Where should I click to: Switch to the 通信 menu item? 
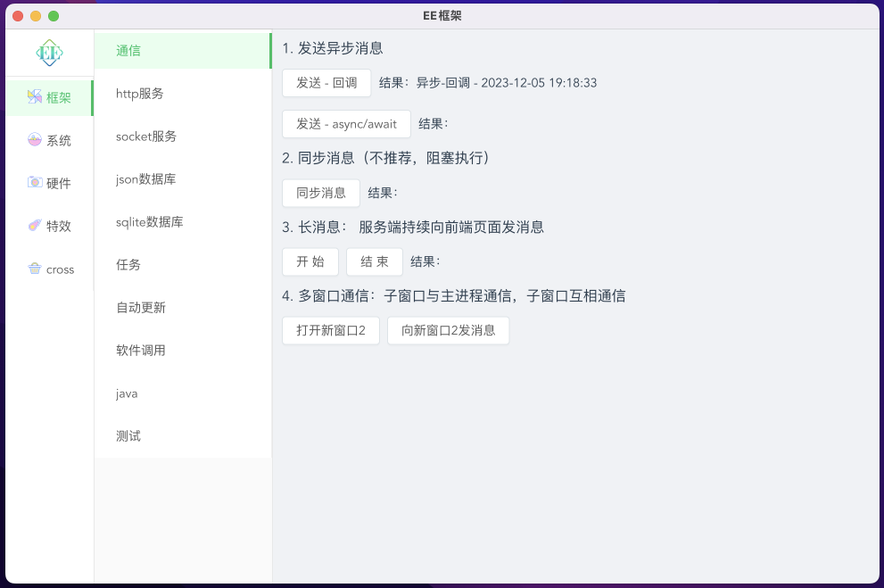(128, 51)
